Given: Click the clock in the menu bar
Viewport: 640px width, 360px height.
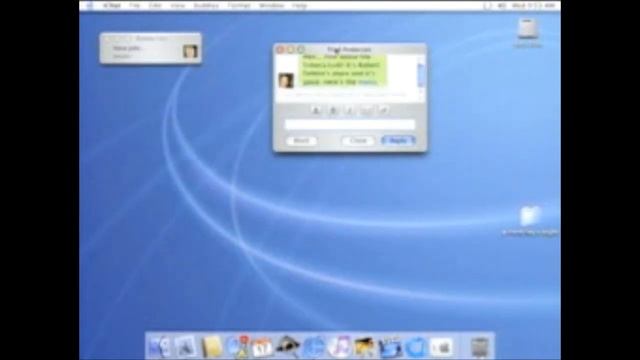Looking at the screenshot, I should pyautogui.click(x=533, y=5).
